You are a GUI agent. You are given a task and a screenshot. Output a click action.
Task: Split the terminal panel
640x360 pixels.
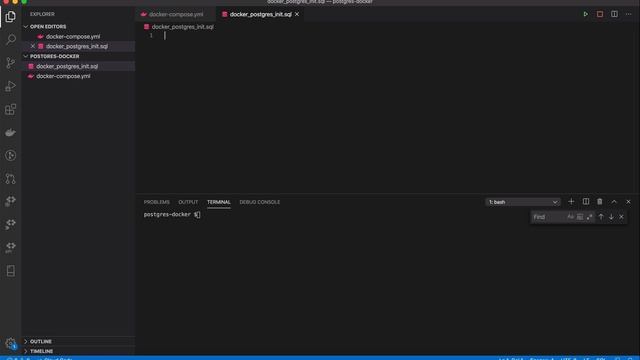tap(586, 202)
